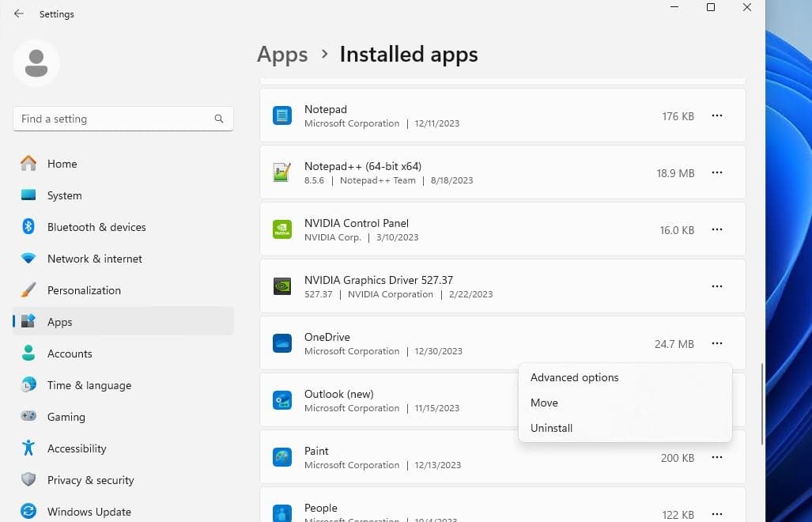This screenshot has height=522, width=812.
Task: Open more options for Paint
Action: pos(716,457)
